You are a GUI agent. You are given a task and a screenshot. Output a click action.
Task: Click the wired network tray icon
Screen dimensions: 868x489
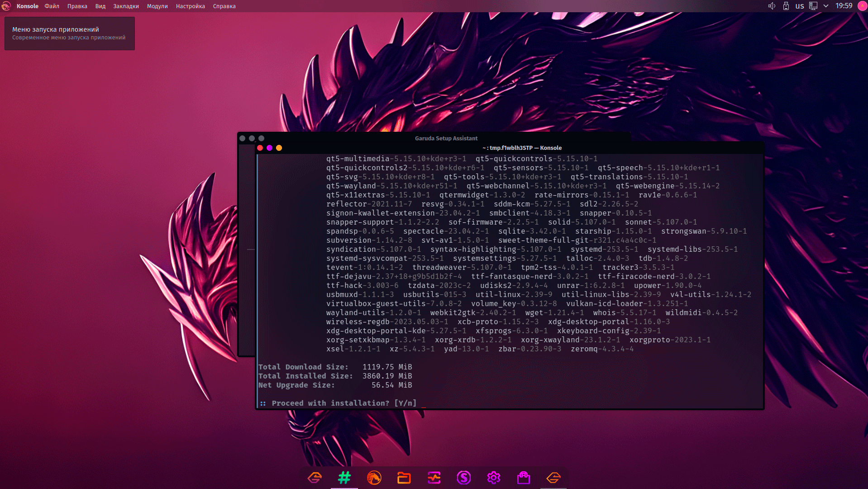[x=813, y=6]
